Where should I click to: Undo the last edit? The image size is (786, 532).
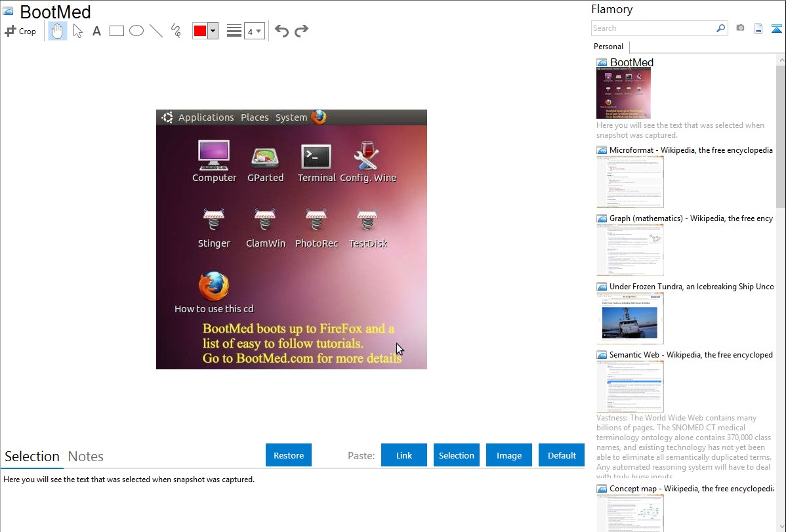coord(281,31)
